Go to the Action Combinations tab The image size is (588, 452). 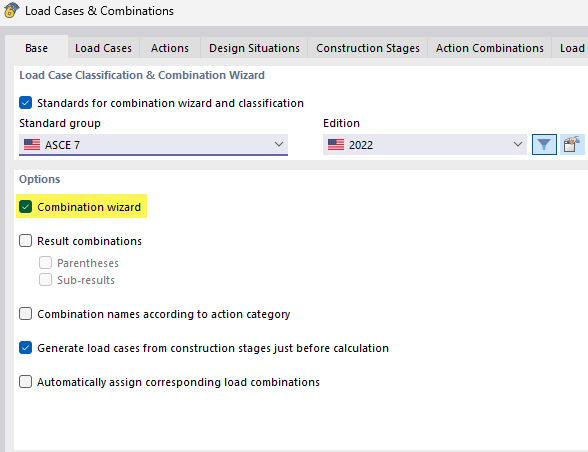click(x=489, y=48)
